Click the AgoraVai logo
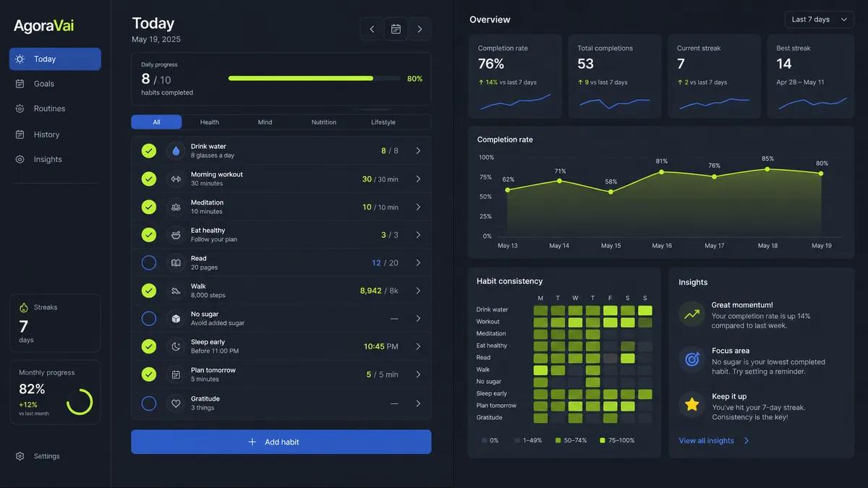868x488 pixels. [x=43, y=26]
